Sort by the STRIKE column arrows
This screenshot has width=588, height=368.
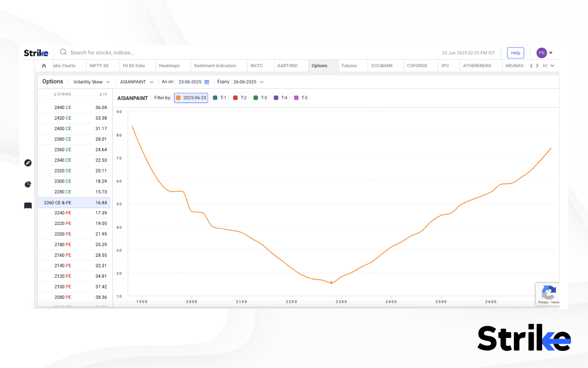pyautogui.click(x=56, y=94)
